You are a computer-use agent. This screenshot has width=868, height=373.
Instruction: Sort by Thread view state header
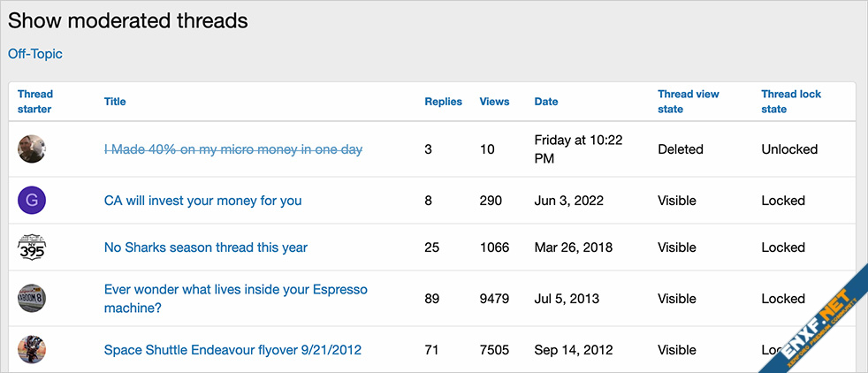pyautogui.click(x=689, y=102)
